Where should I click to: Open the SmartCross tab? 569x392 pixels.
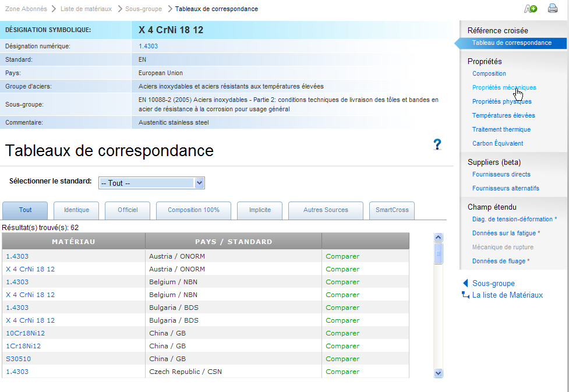(391, 211)
